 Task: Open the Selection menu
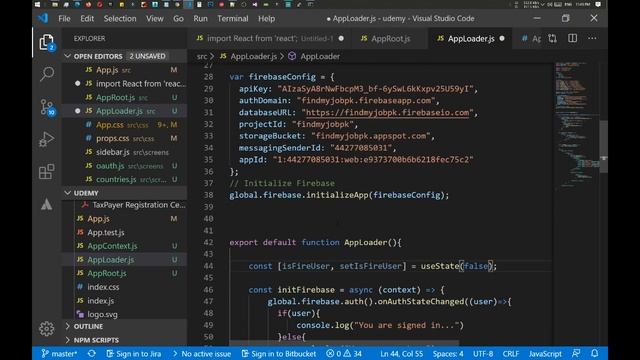pos(120,19)
